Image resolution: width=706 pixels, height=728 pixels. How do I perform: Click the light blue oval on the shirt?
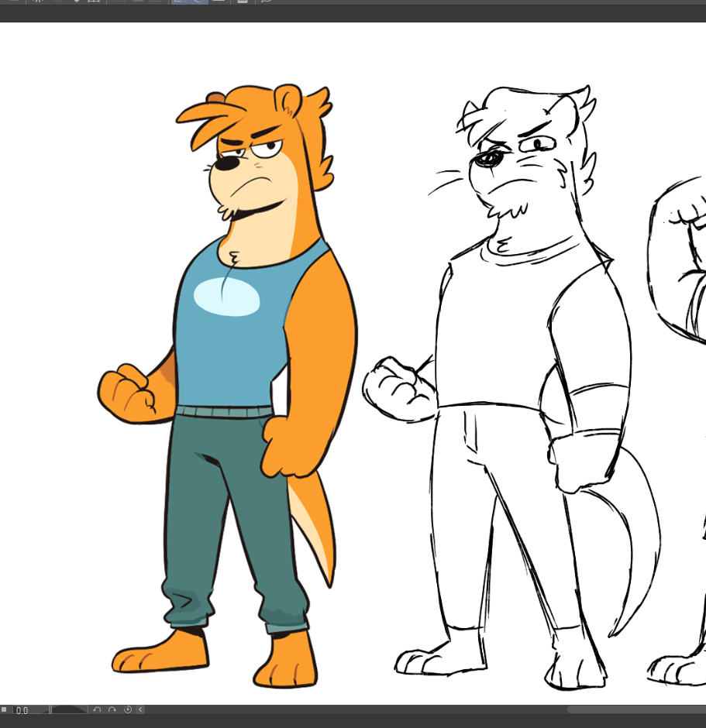226,297
